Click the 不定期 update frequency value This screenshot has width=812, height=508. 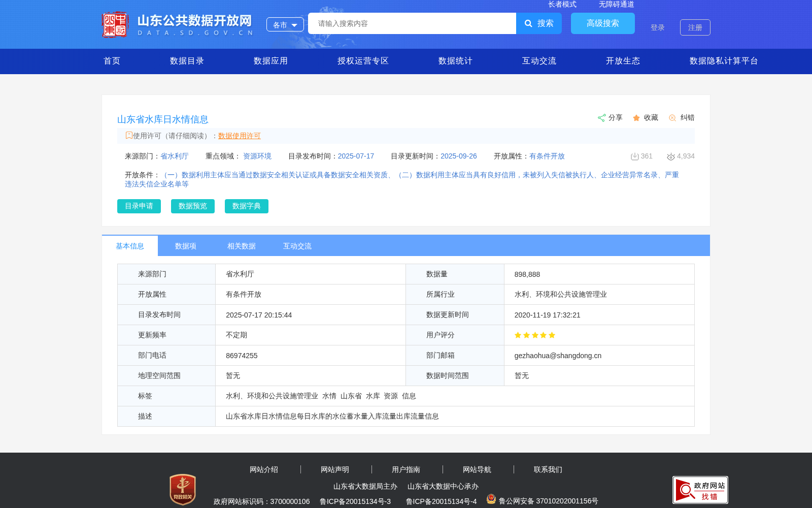[236, 335]
